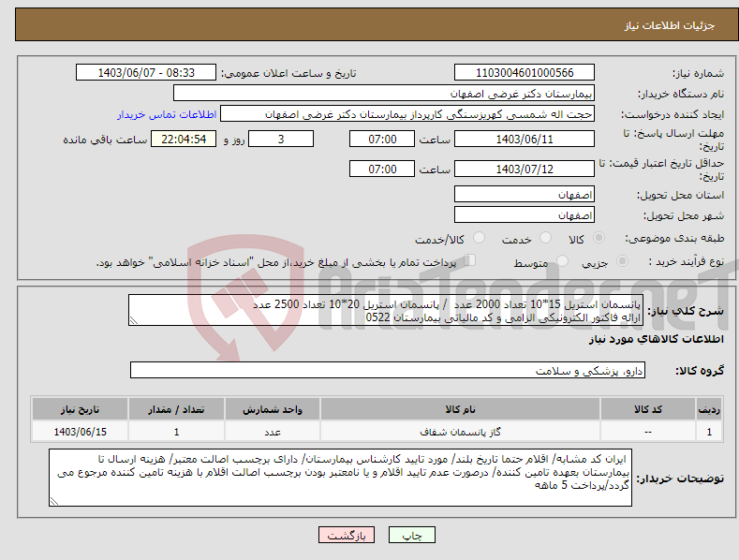The width and height of the screenshot is (739, 560).
Task: Click the نام کالا column header
Action: tap(460, 409)
